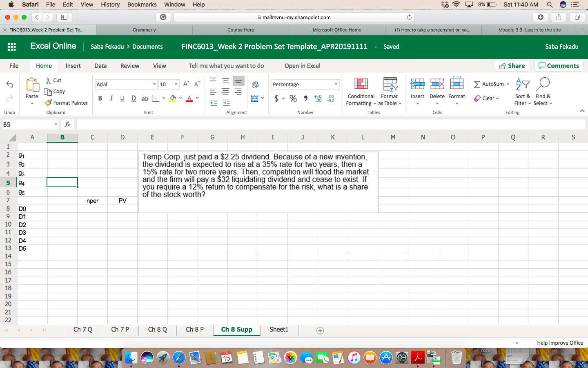Open the Percentage number format dropdown
Screen dimensions: 588x368
(x=335, y=84)
